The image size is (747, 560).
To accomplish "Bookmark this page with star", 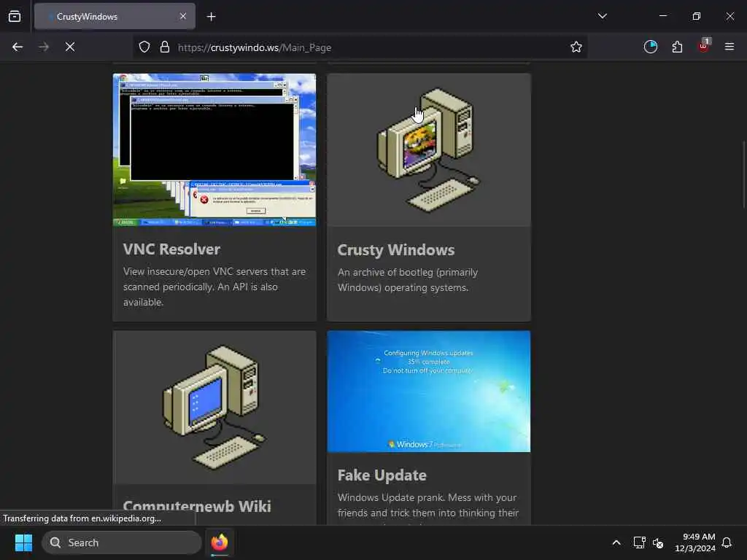I will click(576, 47).
